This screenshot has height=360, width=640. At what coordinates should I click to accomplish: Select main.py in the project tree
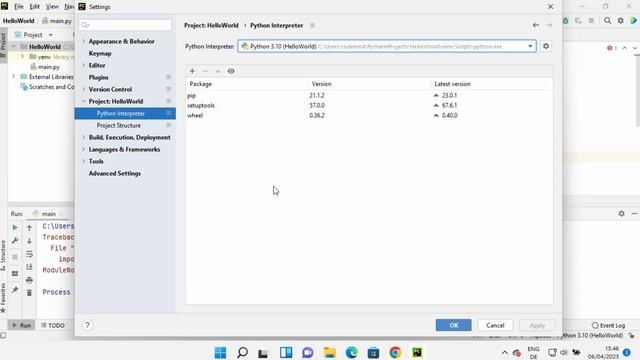[x=45, y=67]
